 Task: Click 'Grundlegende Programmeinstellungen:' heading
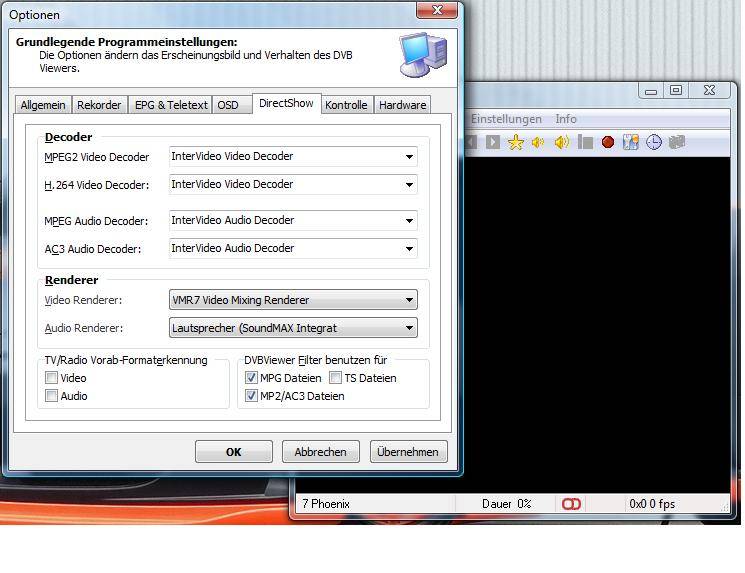(x=126, y=42)
